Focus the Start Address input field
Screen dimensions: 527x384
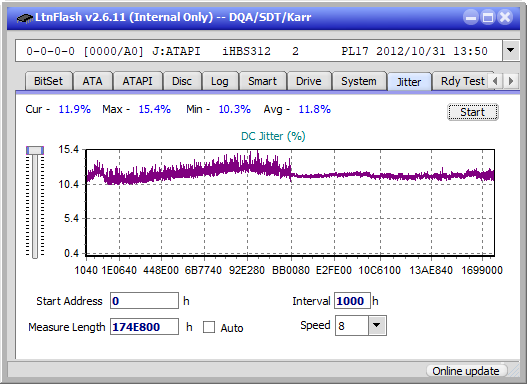coord(145,301)
